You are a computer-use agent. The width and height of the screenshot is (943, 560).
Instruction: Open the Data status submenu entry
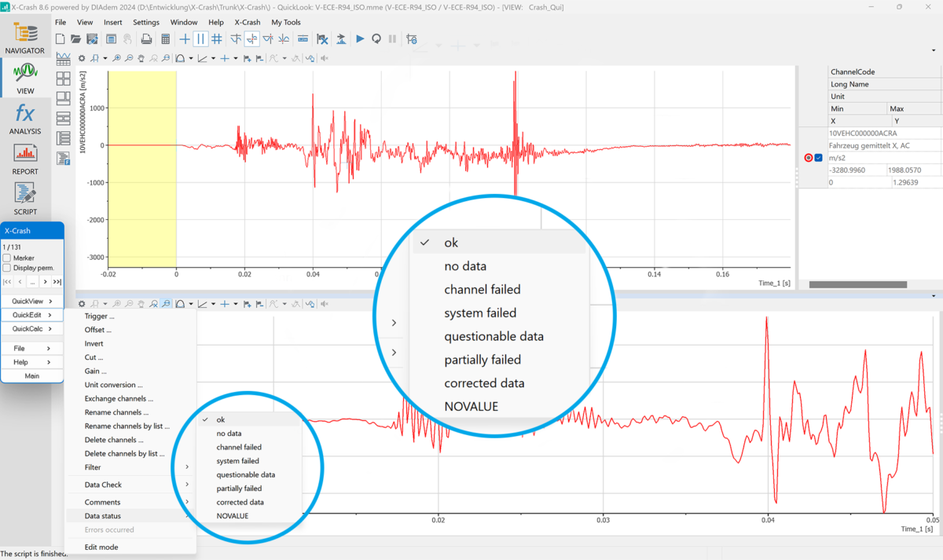click(x=130, y=516)
